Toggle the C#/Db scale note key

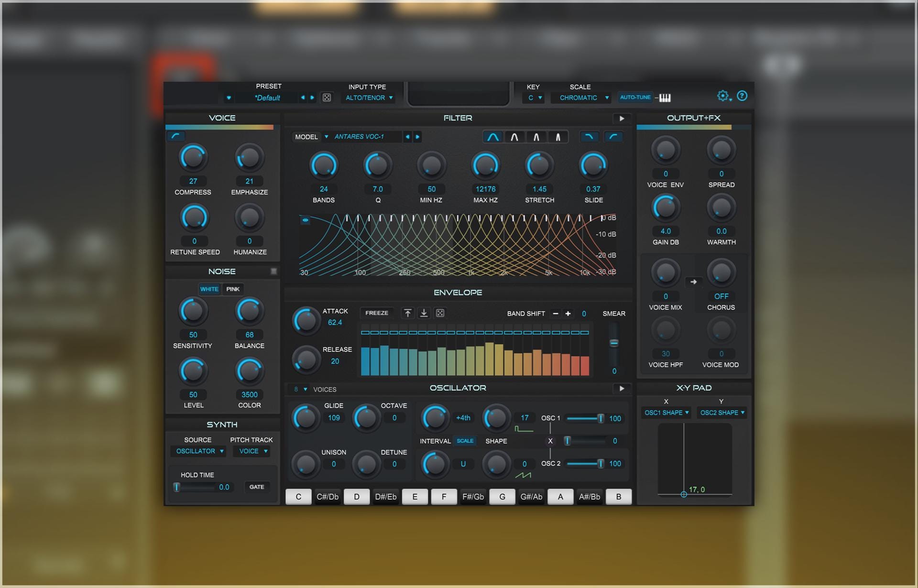pyautogui.click(x=328, y=497)
